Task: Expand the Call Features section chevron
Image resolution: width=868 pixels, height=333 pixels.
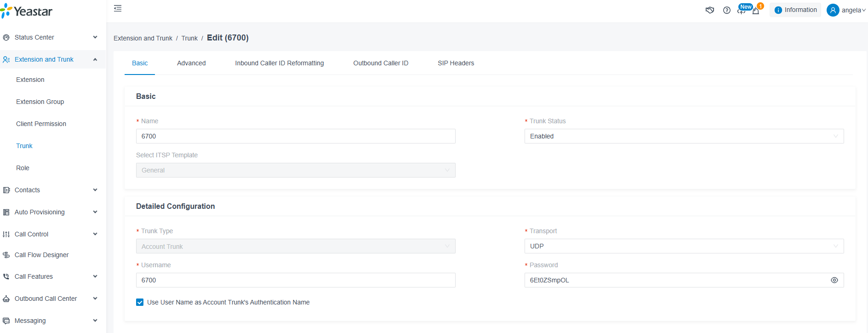Action: (x=95, y=276)
